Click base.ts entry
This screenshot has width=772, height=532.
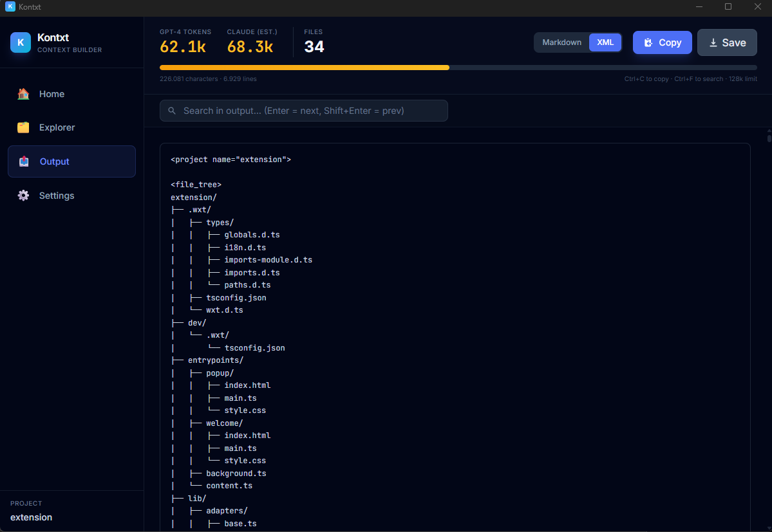tap(240, 523)
